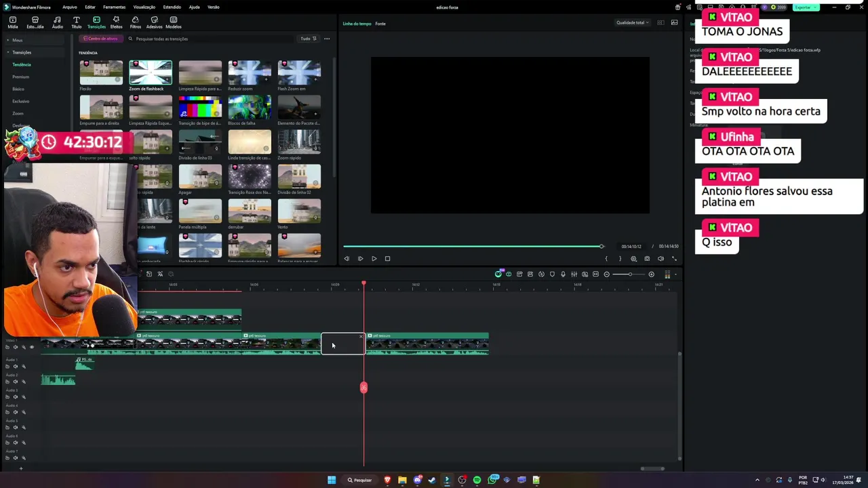Toggle the audio meter display icon
Screen dimensions: 868x488
tap(667, 274)
